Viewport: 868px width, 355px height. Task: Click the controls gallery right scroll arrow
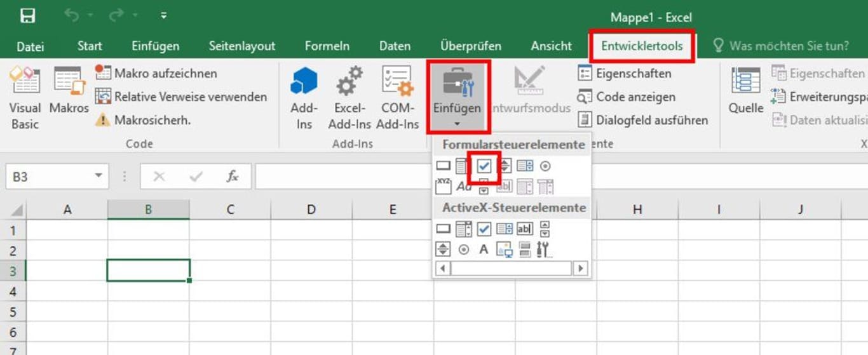[580, 268]
